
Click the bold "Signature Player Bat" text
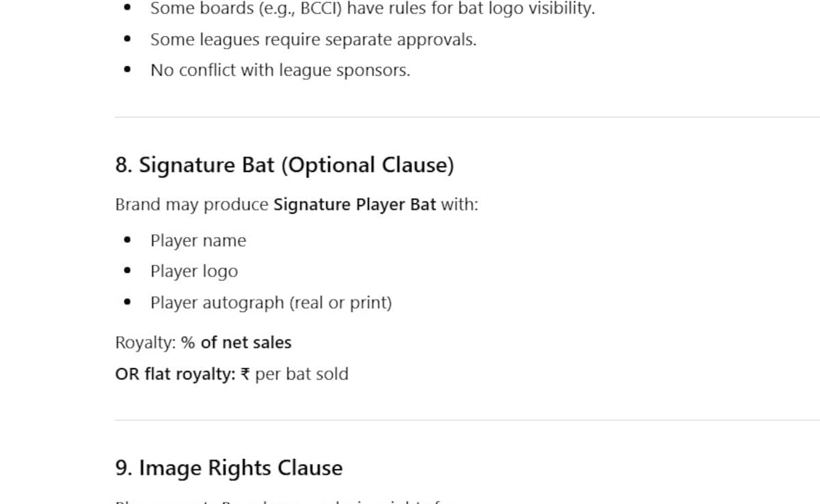(355, 205)
